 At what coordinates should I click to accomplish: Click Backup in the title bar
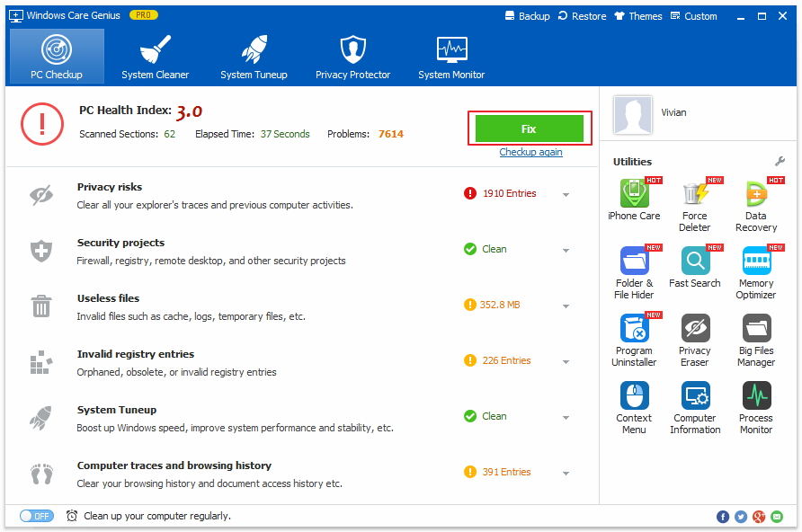[528, 16]
